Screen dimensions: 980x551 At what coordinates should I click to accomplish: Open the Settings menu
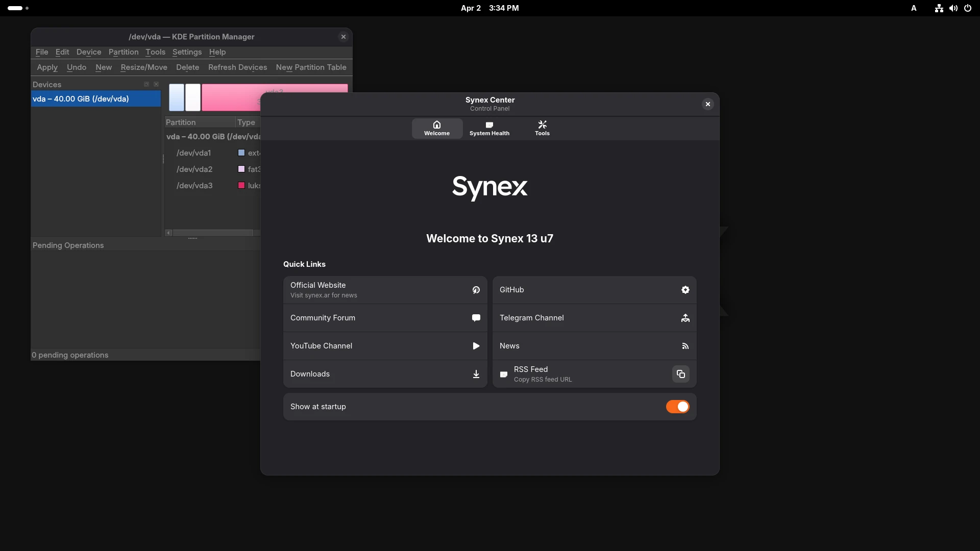(x=187, y=52)
